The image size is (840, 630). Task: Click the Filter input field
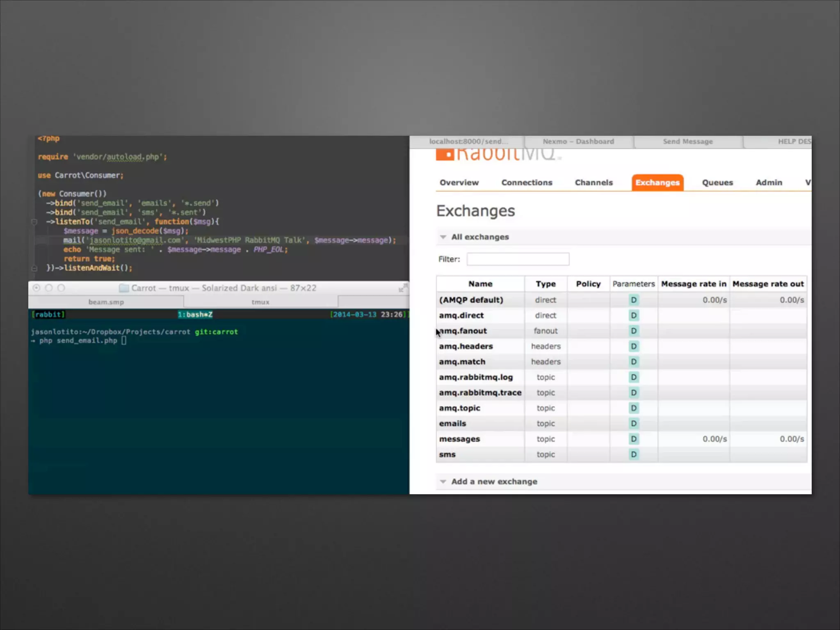pyautogui.click(x=518, y=259)
